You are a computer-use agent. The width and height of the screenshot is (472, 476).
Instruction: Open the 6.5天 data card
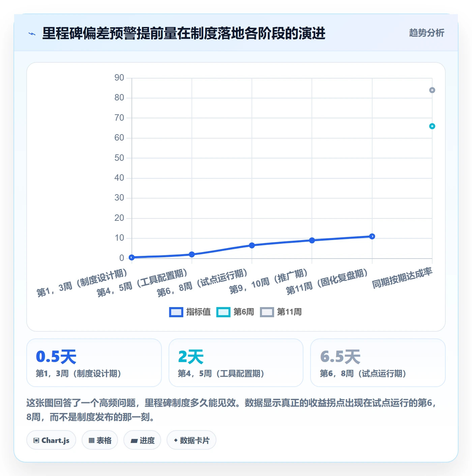pyautogui.click(x=378, y=363)
